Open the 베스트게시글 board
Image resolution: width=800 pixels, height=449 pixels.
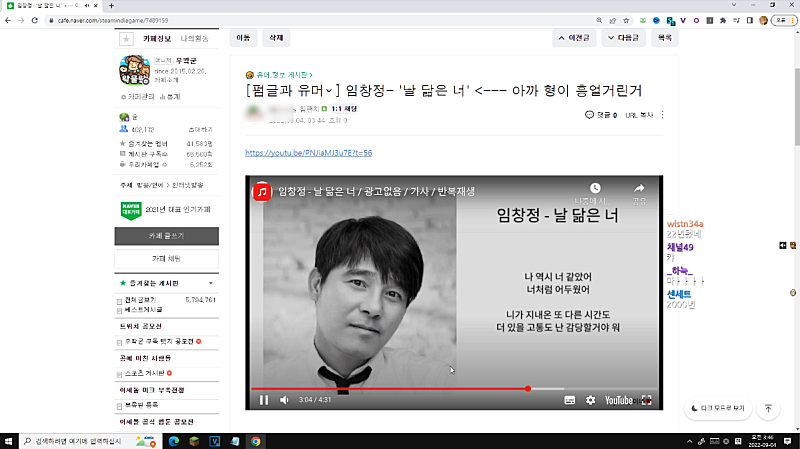(143, 310)
